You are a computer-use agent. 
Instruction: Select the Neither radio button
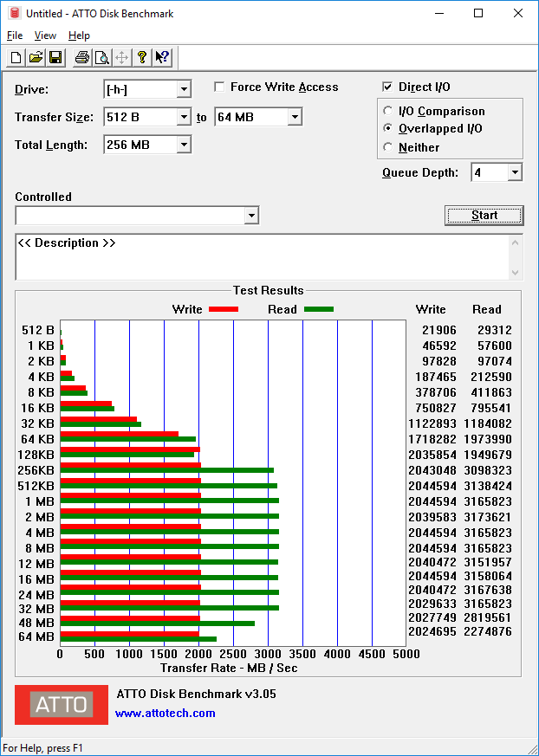click(x=387, y=147)
